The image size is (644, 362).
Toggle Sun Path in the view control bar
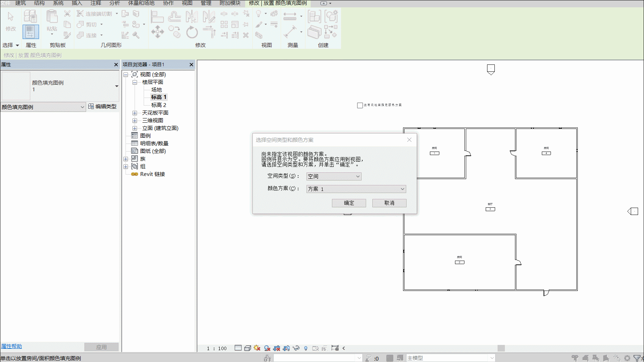(x=257, y=348)
